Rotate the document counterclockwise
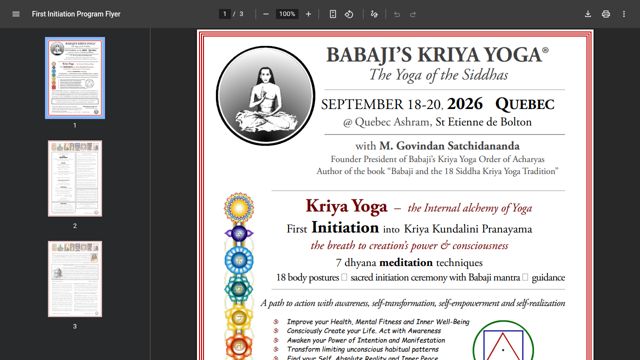This screenshot has width=640, height=360. click(349, 14)
